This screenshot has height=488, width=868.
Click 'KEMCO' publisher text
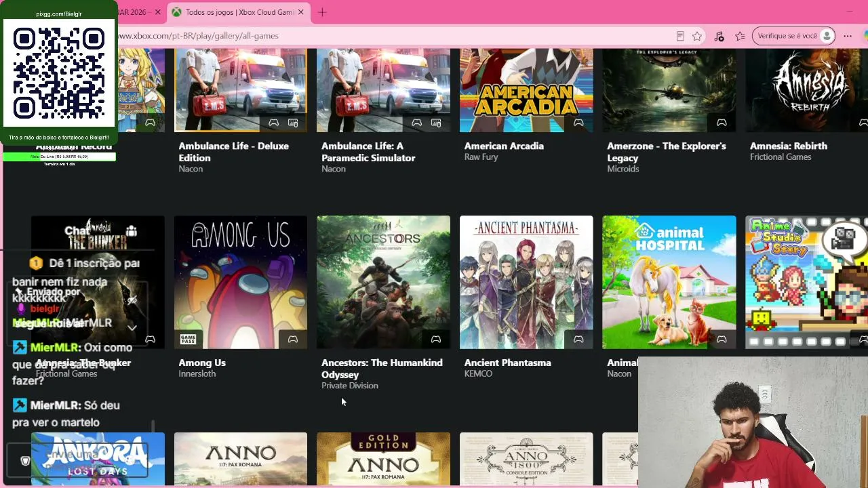(x=479, y=373)
